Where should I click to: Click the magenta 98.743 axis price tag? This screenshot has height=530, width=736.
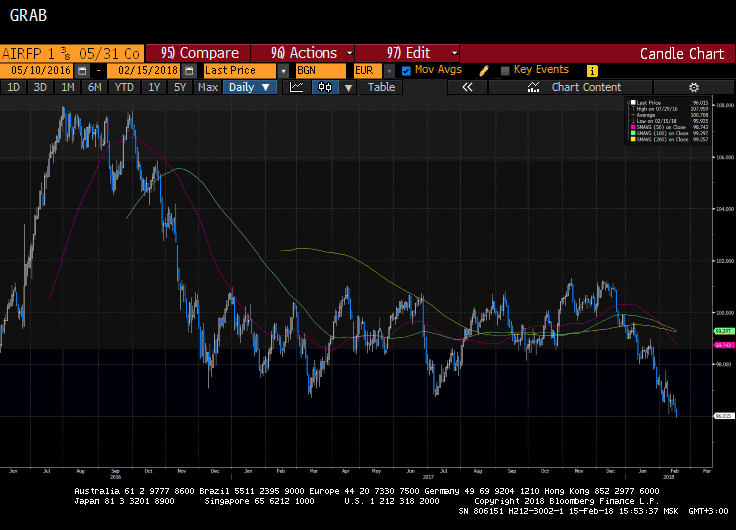point(723,345)
